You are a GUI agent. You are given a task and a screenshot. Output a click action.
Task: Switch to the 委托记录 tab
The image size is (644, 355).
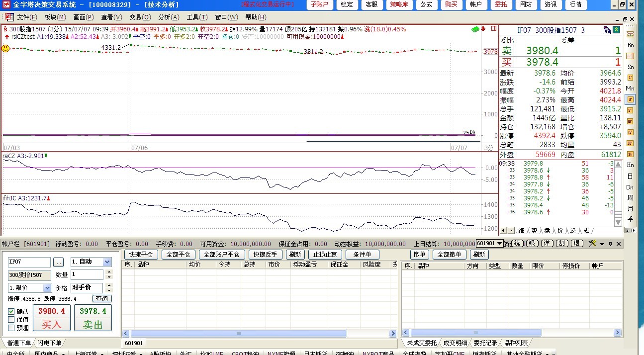[x=485, y=343]
